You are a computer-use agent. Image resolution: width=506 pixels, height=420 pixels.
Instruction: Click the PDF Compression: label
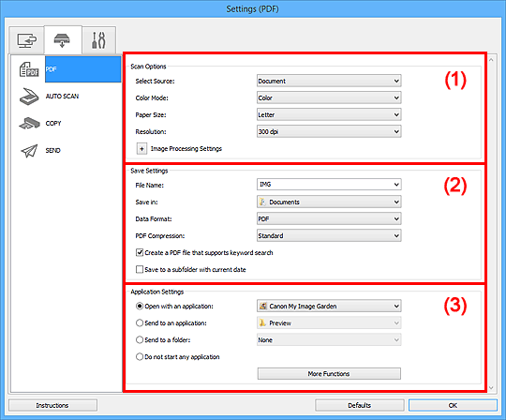click(x=160, y=236)
